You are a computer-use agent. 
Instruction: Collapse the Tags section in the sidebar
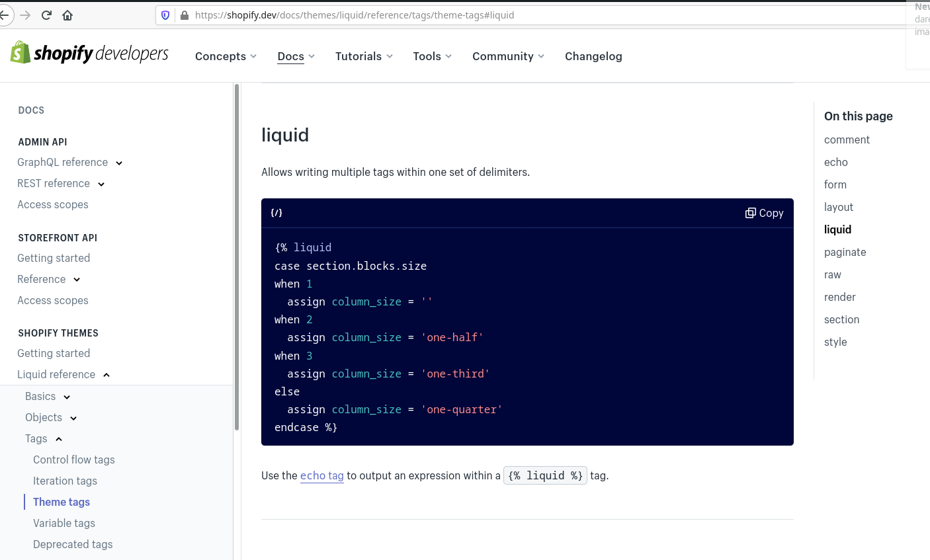[x=58, y=438]
